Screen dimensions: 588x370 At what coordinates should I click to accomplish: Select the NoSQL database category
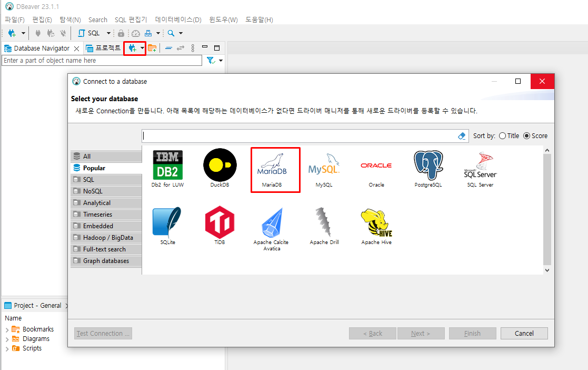pos(106,191)
